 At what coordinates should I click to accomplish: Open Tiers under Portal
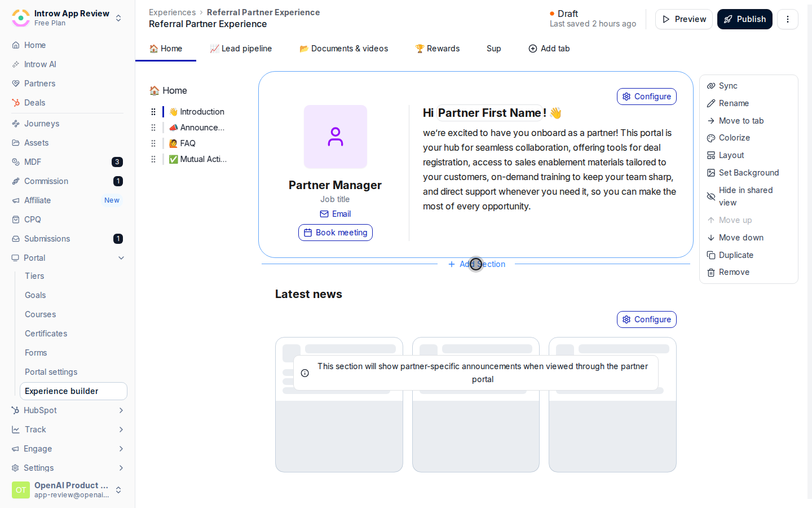point(34,276)
